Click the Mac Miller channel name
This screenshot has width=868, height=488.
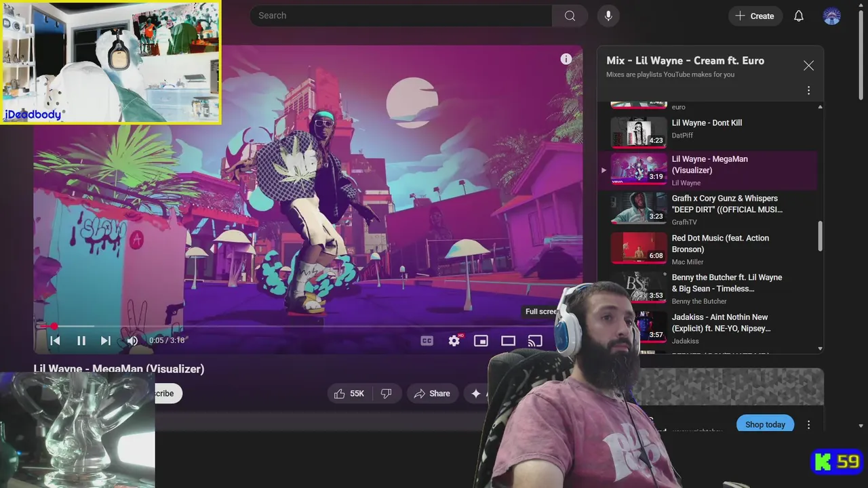coord(688,262)
